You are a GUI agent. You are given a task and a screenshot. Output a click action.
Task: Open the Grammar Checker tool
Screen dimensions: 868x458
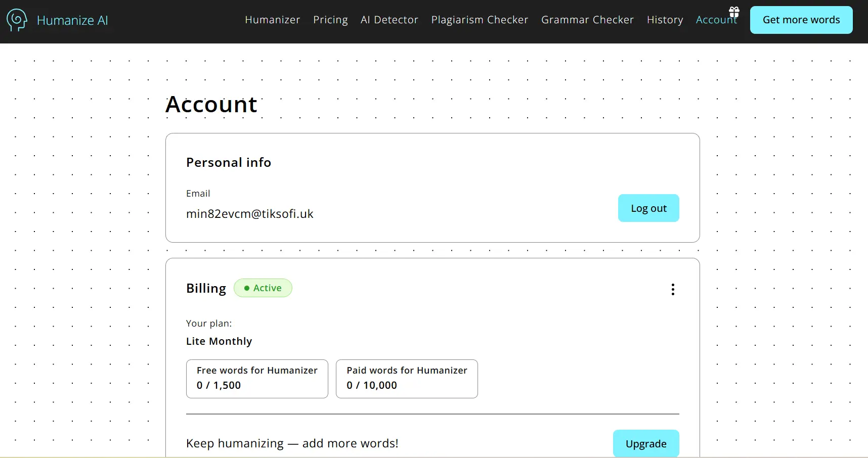[587, 20]
